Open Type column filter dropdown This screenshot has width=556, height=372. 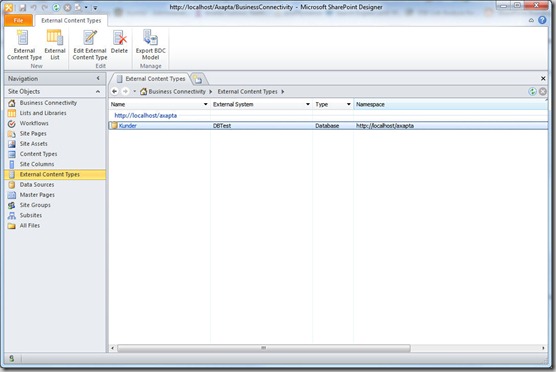349,104
